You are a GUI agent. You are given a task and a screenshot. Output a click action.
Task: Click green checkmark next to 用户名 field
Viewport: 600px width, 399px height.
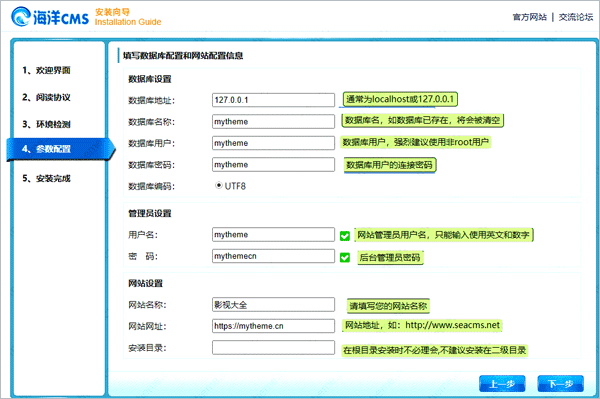click(345, 236)
